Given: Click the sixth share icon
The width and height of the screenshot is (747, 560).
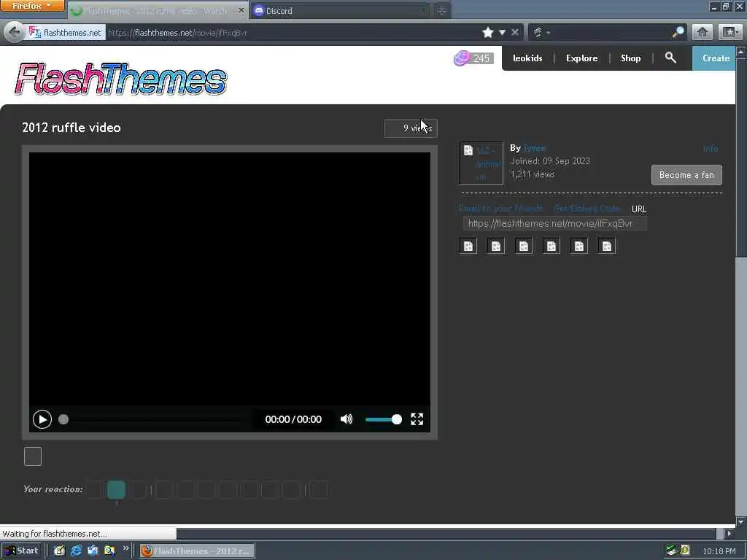Looking at the screenshot, I should coord(606,246).
